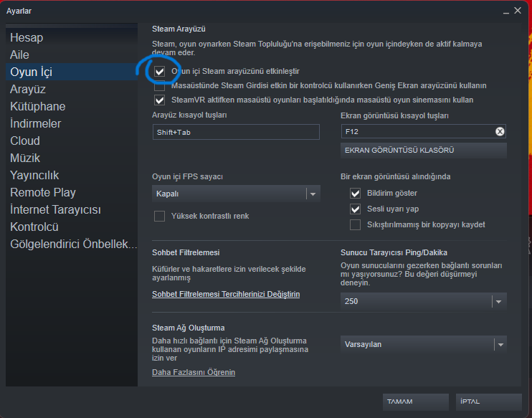The image size is (532, 418).
Task: Open the Remote Play section
Action: click(x=72, y=192)
